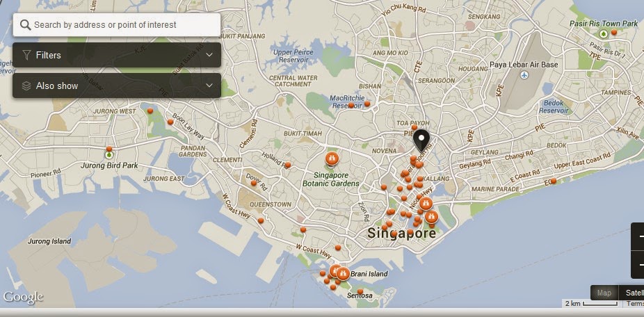This screenshot has width=644, height=317.
Task: Select the binoculars marker near Nicoll Hwy
Action: coord(426,203)
